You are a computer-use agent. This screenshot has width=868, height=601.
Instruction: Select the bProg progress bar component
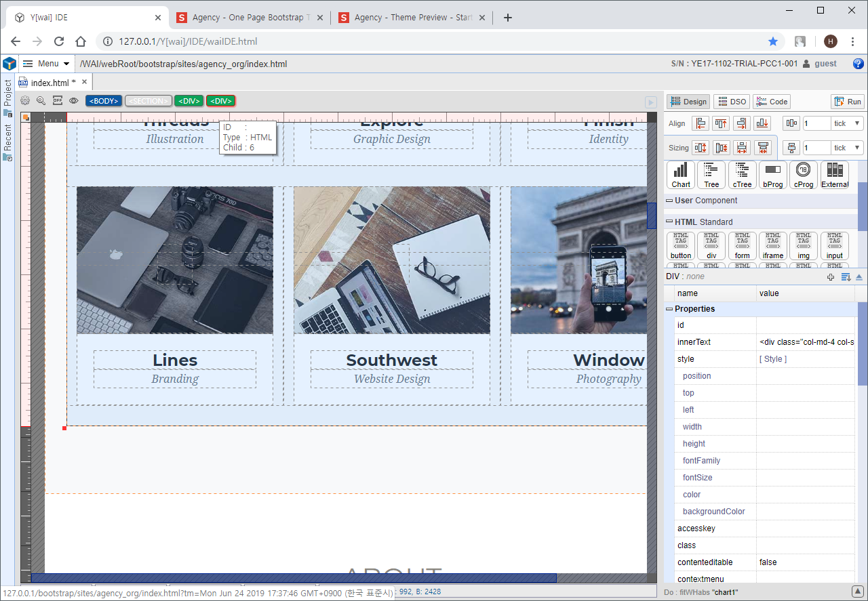pos(772,175)
